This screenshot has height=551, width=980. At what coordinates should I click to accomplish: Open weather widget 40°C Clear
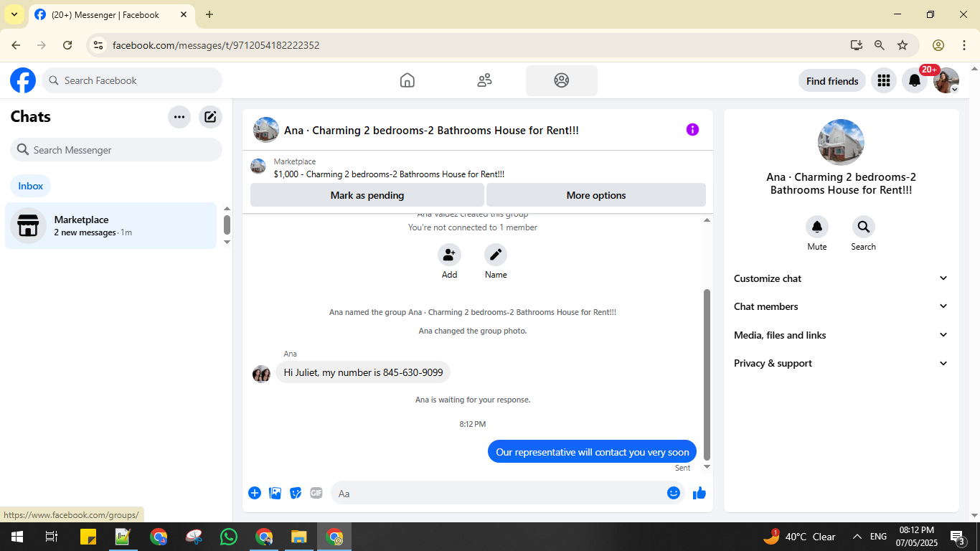pos(799,537)
